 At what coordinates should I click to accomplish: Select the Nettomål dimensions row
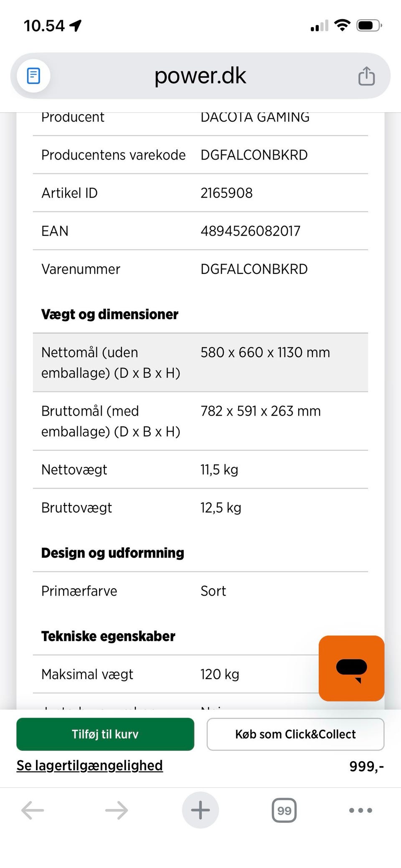pyautogui.click(x=200, y=362)
